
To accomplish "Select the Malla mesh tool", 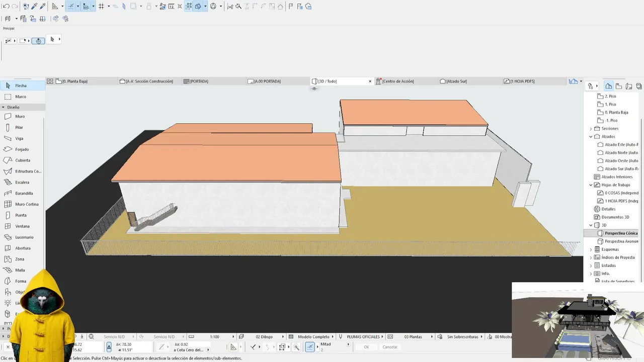I will pyautogui.click(x=23, y=270).
